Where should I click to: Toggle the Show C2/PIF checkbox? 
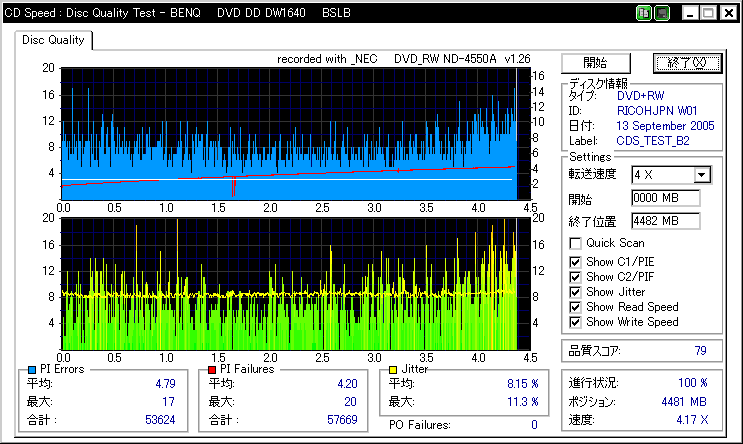(x=575, y=277)
